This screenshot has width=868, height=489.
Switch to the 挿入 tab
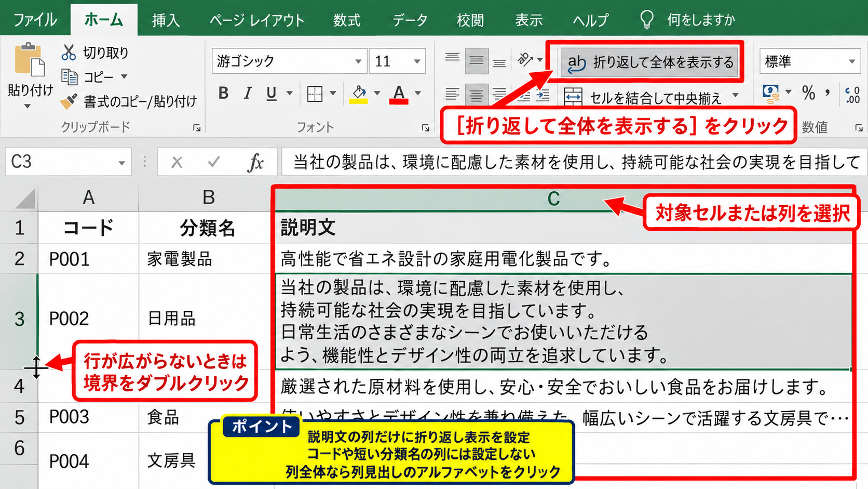tap(166, 20)
